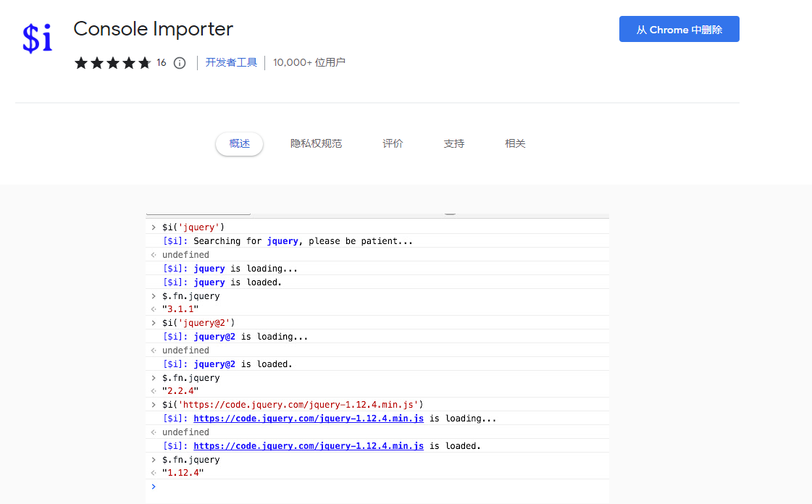Expand the $i('jquery@2') console entry
This screenshot has height=504, width=812.
(x=152, y=322)
